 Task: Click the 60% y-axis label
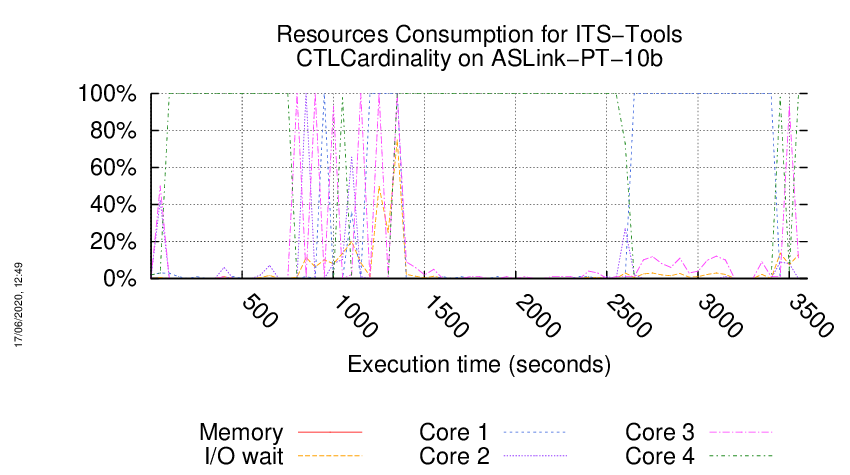[113, 168]
